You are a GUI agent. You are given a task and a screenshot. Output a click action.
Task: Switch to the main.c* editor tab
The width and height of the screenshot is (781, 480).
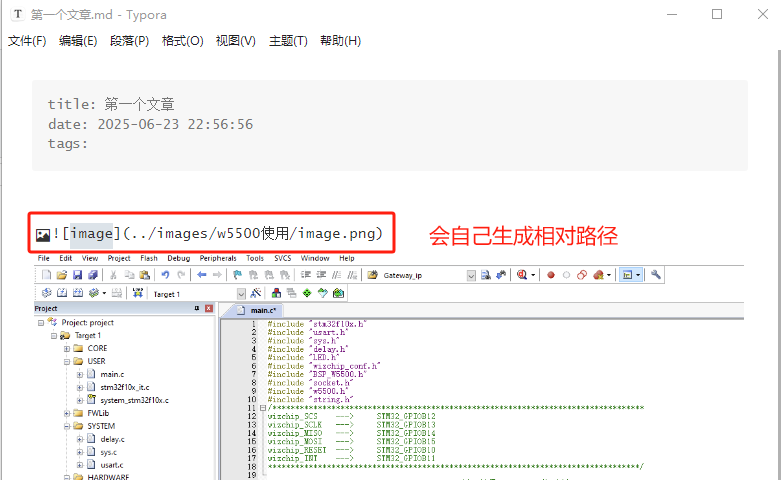[x=265, y=311]
